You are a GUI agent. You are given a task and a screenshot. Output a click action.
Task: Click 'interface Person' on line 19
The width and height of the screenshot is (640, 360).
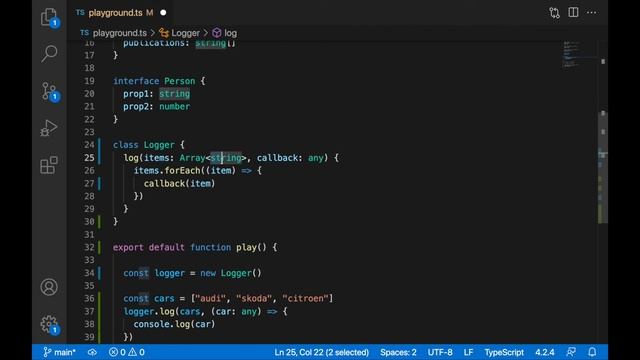click(154, 81)
